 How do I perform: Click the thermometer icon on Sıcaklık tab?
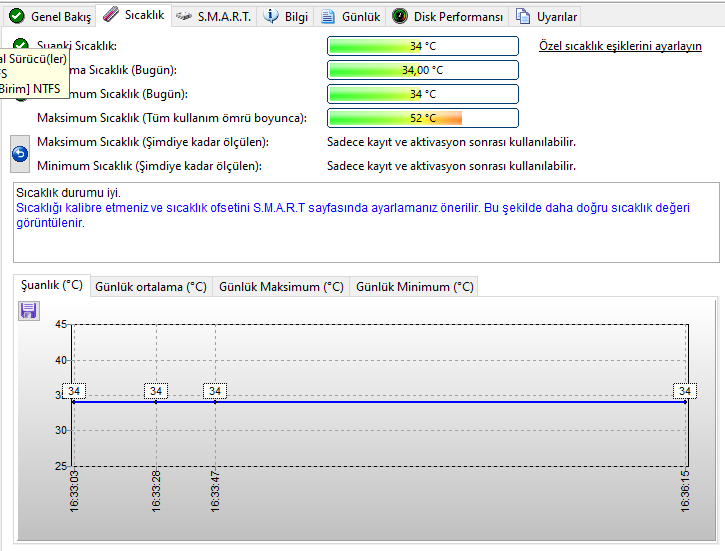point(111,14)
